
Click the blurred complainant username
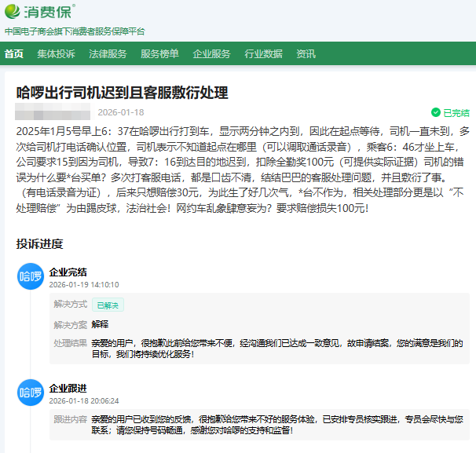click(53, 111)
